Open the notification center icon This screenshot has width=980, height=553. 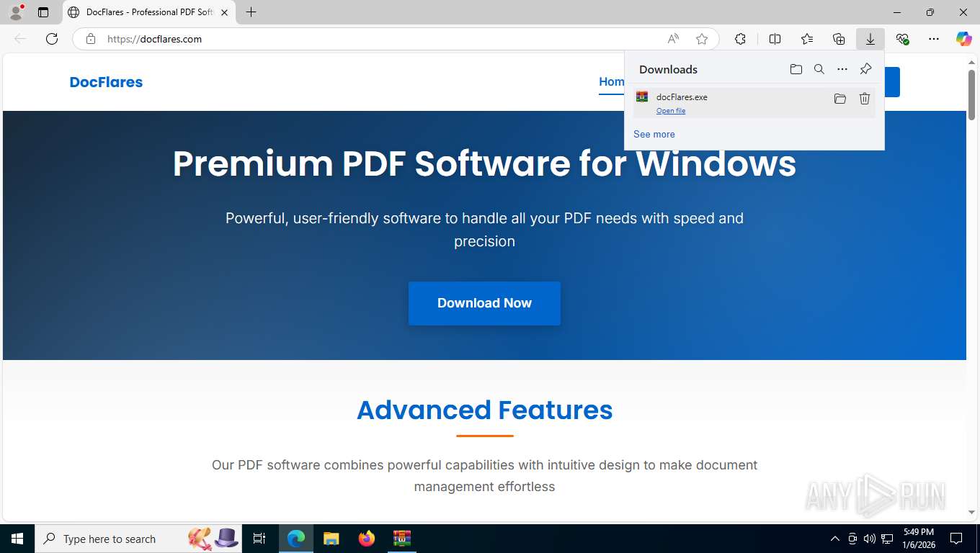pos(956,539)
